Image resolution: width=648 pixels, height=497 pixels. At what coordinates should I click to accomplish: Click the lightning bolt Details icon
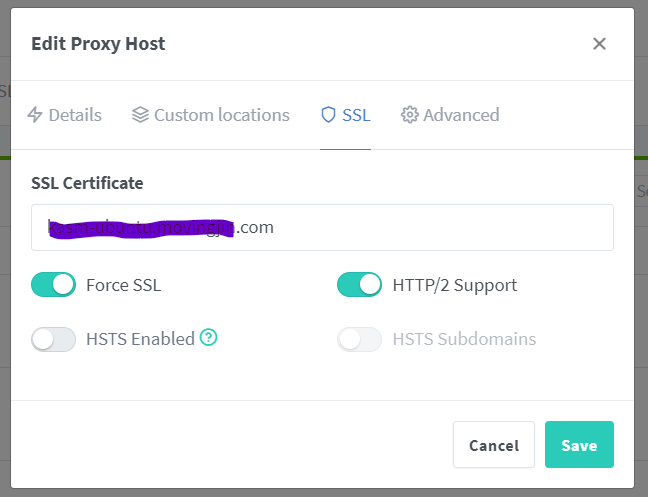point(35,115)
